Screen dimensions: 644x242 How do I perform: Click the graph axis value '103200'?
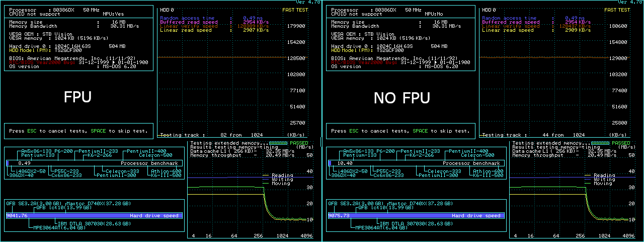coord(618,75)
